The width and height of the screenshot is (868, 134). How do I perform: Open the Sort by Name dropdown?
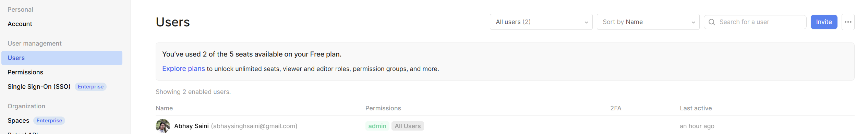(648, 22)
